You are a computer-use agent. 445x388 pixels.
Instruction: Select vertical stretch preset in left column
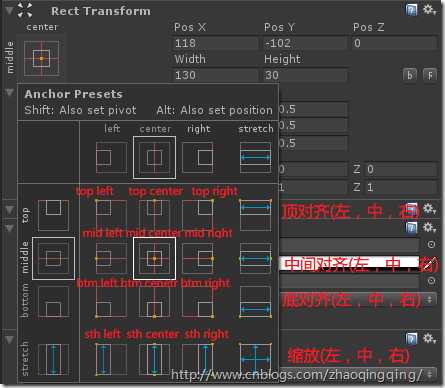click(53, 360)
